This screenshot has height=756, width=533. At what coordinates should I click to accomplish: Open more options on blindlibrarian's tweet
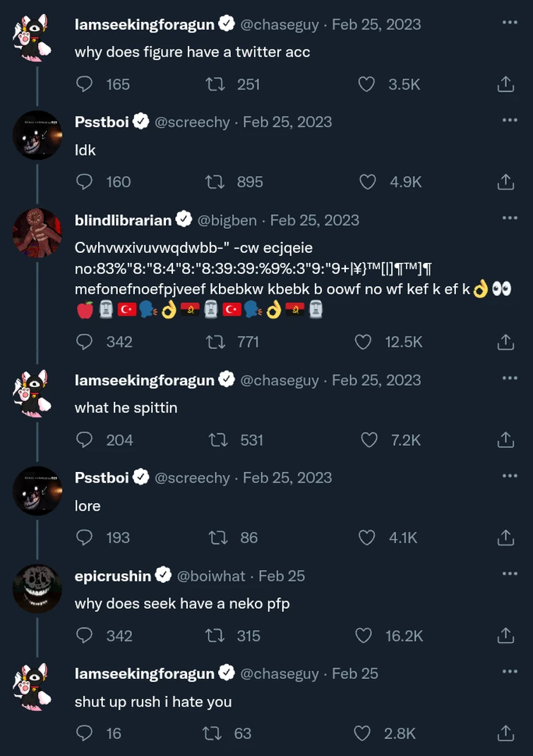[x=510, y=218]
